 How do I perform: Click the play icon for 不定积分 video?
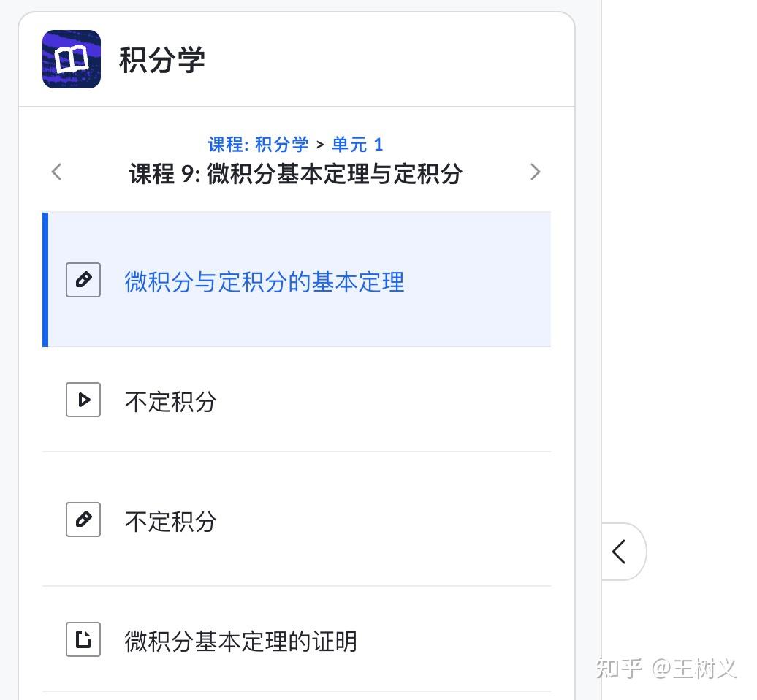(x=83, y=400)
